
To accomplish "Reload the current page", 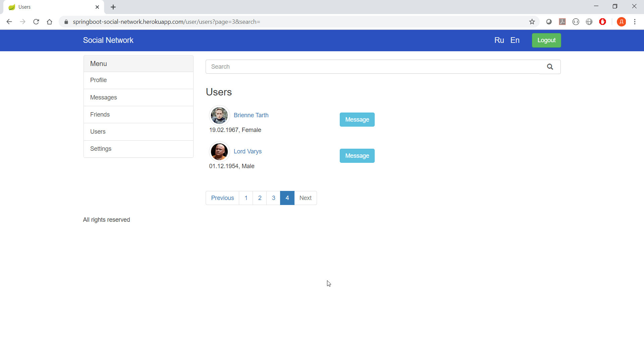I will tap(36, 21).
